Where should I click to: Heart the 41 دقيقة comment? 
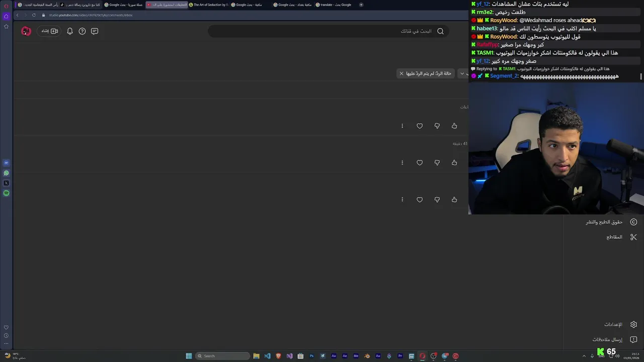tap(420, 162)
